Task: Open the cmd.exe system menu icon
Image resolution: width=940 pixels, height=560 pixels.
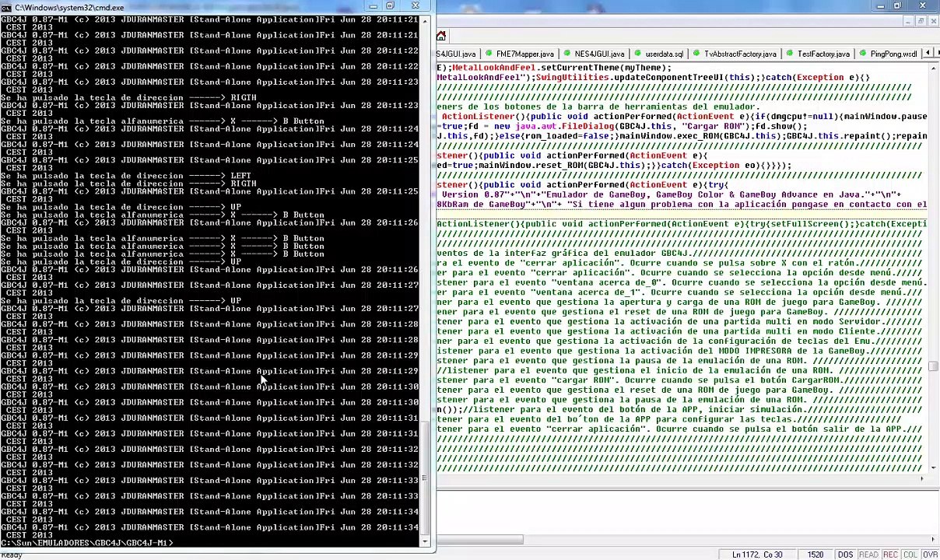Action: point(7,7)
